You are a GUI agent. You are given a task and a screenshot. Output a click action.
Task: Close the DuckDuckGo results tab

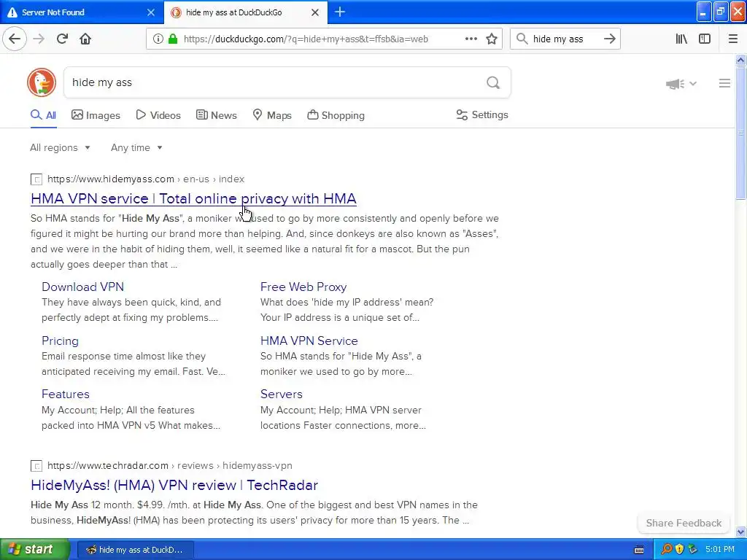coord(315,12)
